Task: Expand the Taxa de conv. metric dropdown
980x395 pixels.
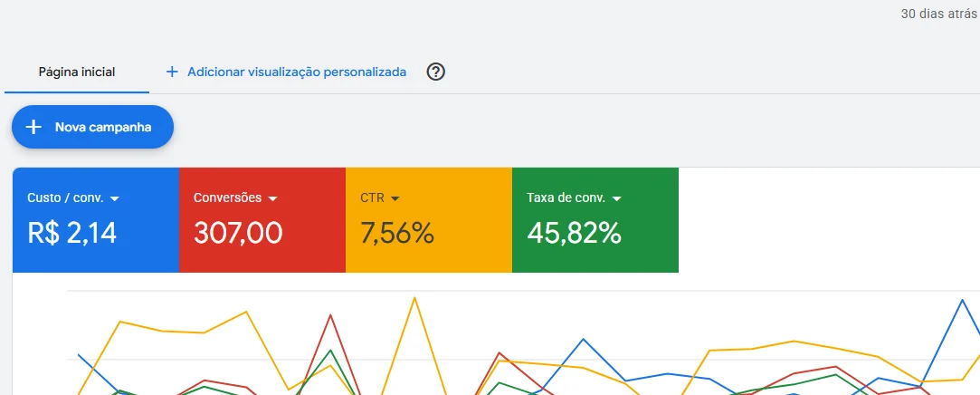Action: point(617,198)
